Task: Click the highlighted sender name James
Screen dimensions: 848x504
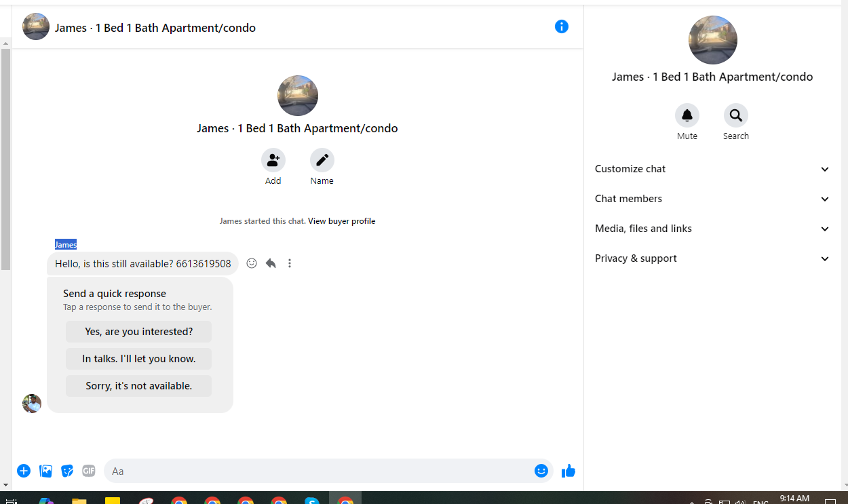Action: pos(66,244)
